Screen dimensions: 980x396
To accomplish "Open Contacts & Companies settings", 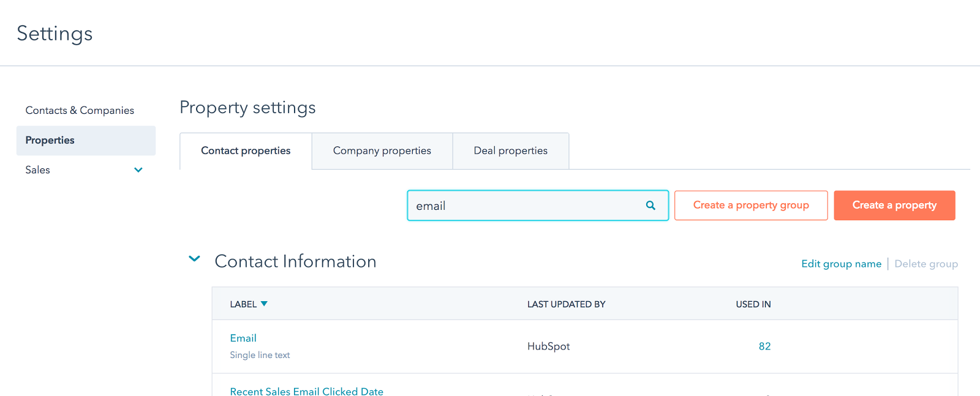I will pyautogui.click(x=80, y=110).
